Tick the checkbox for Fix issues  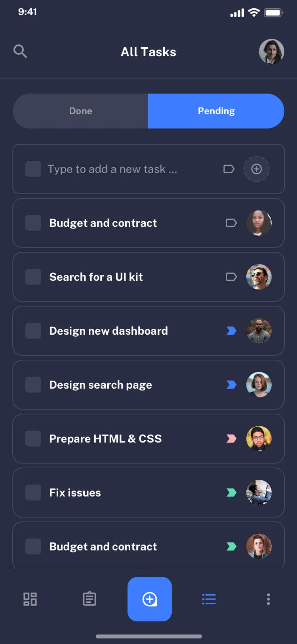33,493
